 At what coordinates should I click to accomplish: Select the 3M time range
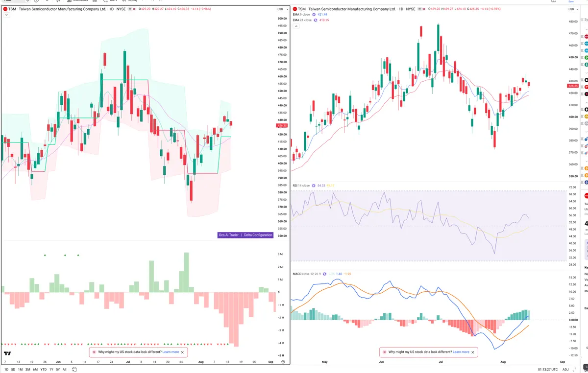(27, 369)
